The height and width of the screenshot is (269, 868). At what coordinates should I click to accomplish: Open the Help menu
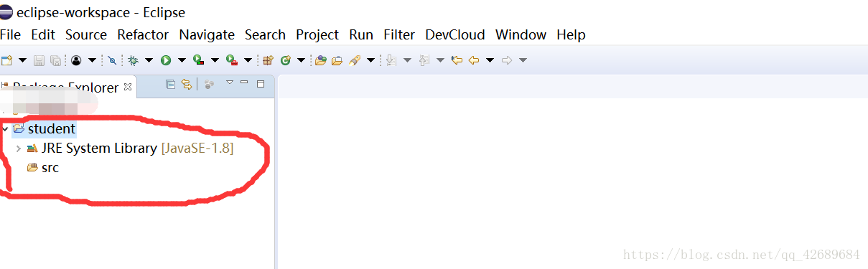pos(571,34)
